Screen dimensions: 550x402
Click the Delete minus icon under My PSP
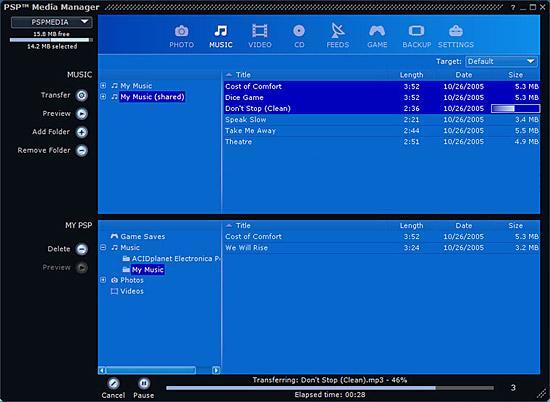82,249
